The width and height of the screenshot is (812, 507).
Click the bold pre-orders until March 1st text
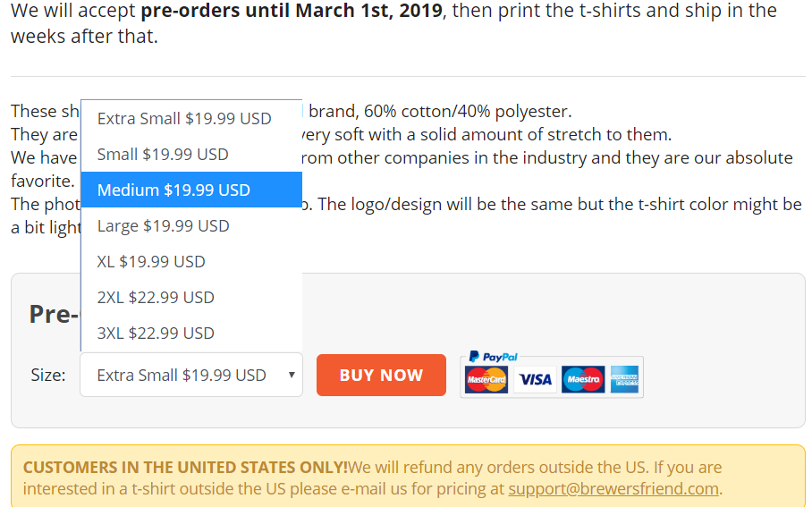pyautogui.click(x=292, y=12)
